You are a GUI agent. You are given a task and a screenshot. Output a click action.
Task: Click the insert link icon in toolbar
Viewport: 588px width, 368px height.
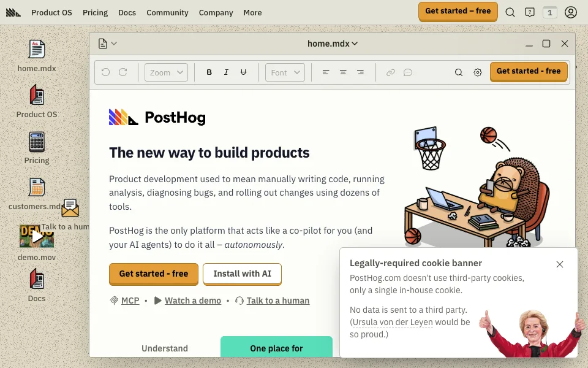tap(391, 72)
